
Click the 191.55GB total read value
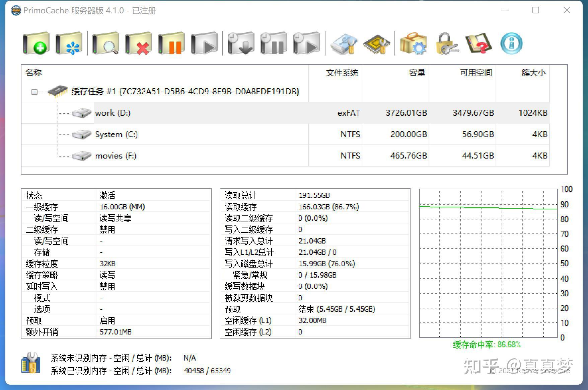tap(314, 195)
